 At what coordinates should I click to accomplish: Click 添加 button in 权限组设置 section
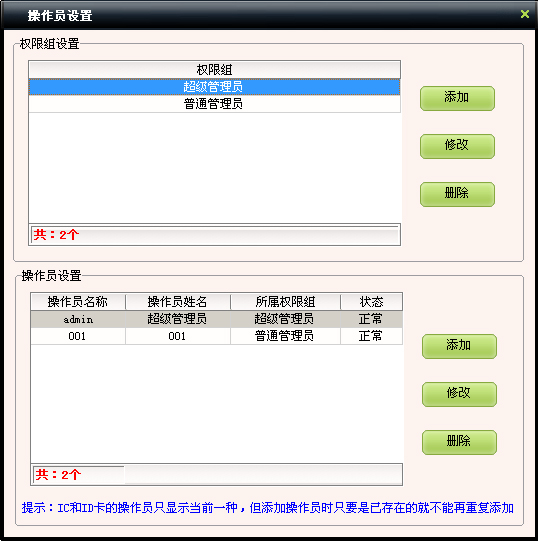pyautogui.click(x=457, y=98)
